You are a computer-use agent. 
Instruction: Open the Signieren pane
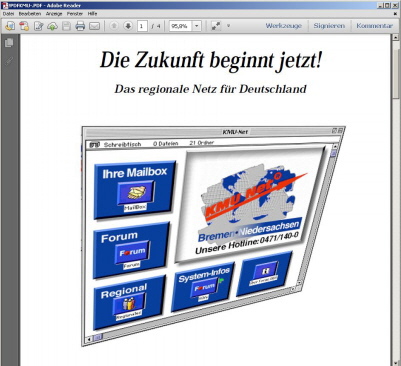329,26
